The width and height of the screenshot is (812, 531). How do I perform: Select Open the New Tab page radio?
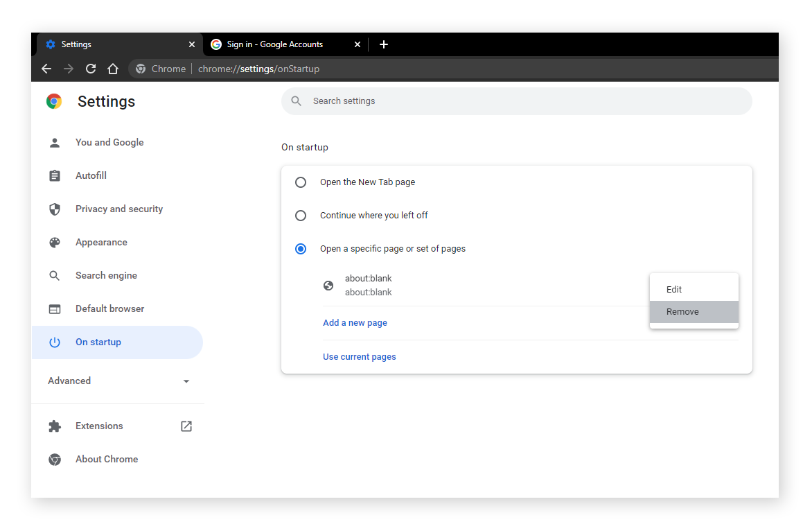point(301,182)
